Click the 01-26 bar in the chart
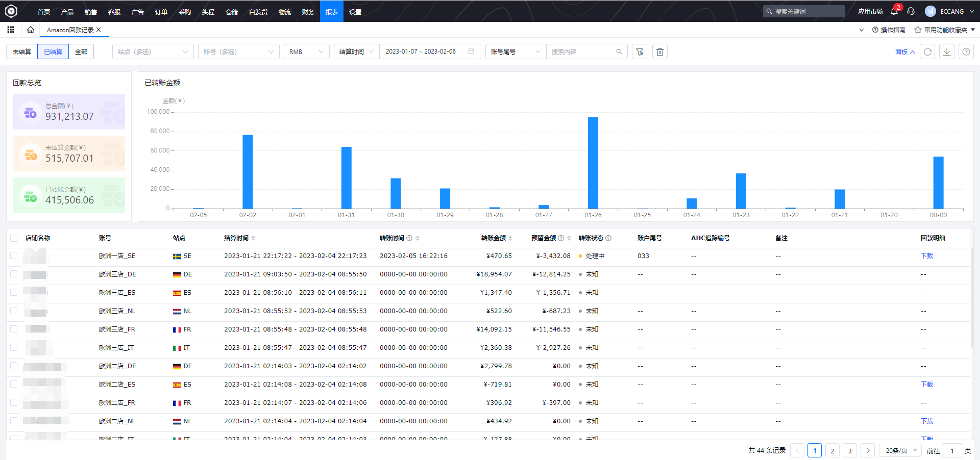980x460 pixels. (593, 162)
